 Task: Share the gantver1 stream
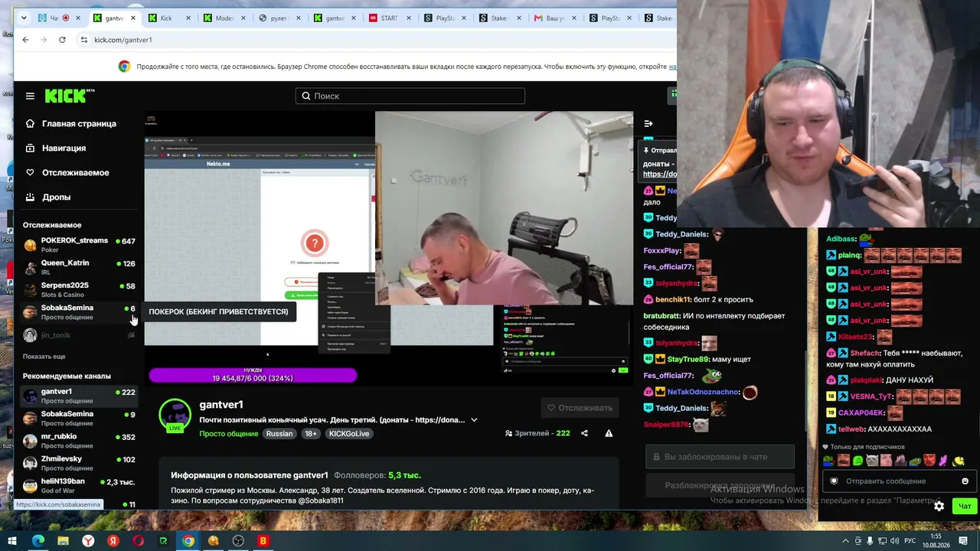584,433
